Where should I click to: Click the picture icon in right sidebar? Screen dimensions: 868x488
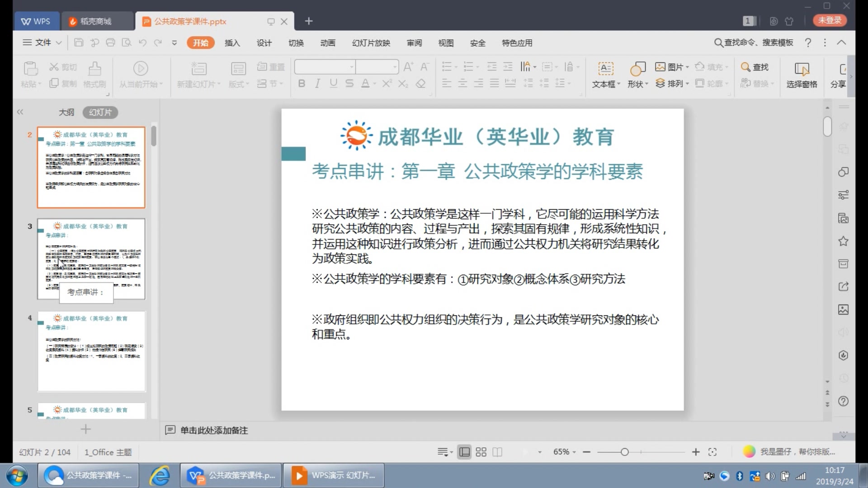(x=843, y=310)
